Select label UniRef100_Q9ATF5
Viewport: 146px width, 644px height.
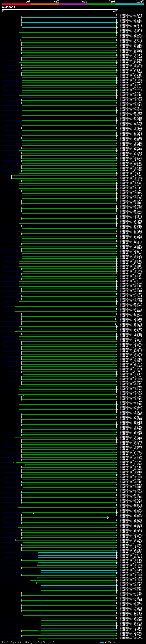click(x=131, y=77)
